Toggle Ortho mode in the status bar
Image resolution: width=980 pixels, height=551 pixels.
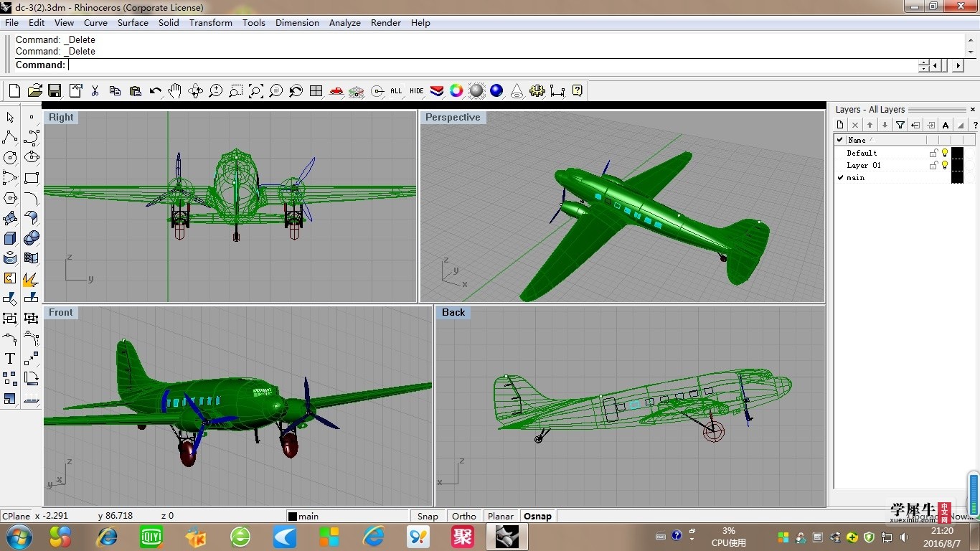pyautogui.click(x=464, y=516)
